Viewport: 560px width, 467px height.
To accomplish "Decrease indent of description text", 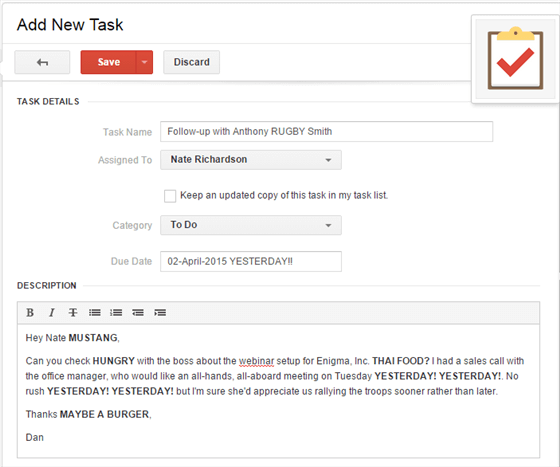I will click(x=138, y=313).
